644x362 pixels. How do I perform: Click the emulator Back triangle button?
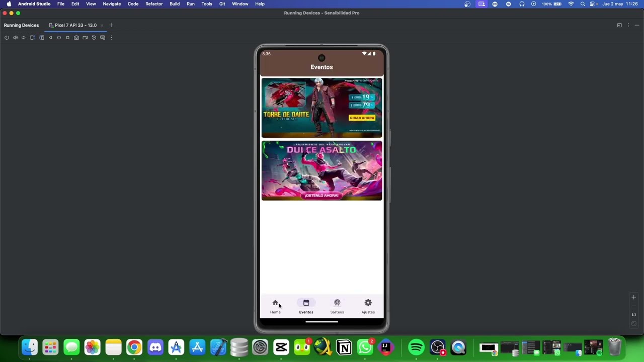[x=50, y=38]
